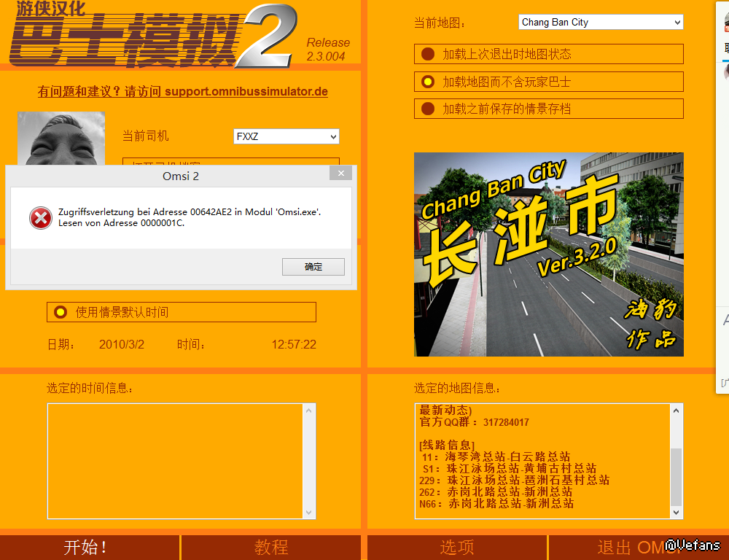
Task: Click the 退出 OMSI exit button
Action: click(638, 548)
